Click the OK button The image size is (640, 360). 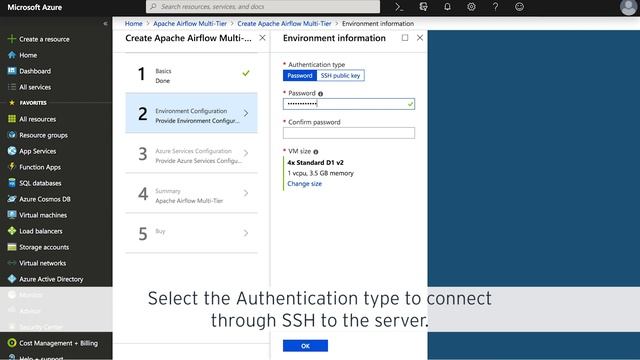(305, 346)
